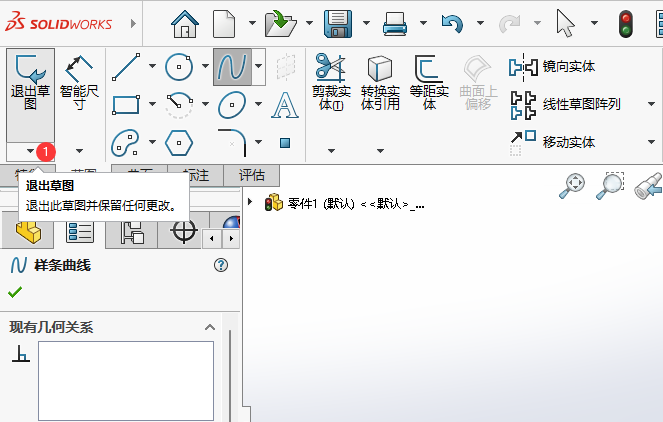Image resolution: width=663 pixels, height=422 pixels.
Task: Open Move Entities dropdown arrow
Action: pos(651,142)
